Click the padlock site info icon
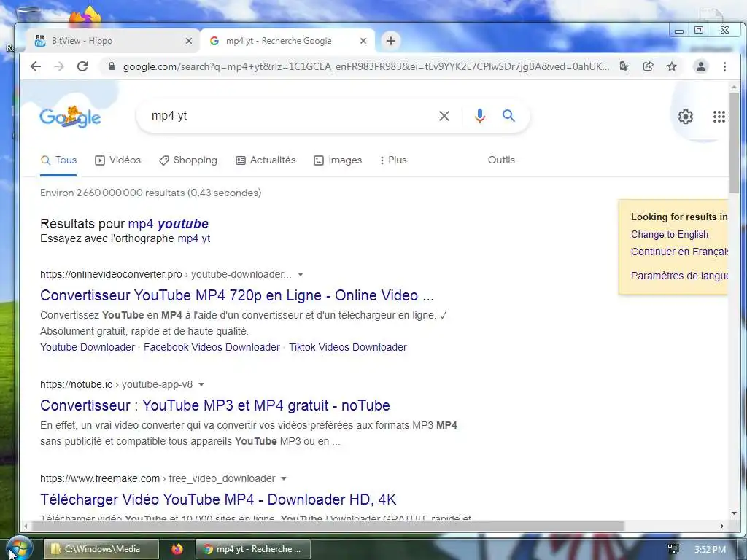 [112, 66]
